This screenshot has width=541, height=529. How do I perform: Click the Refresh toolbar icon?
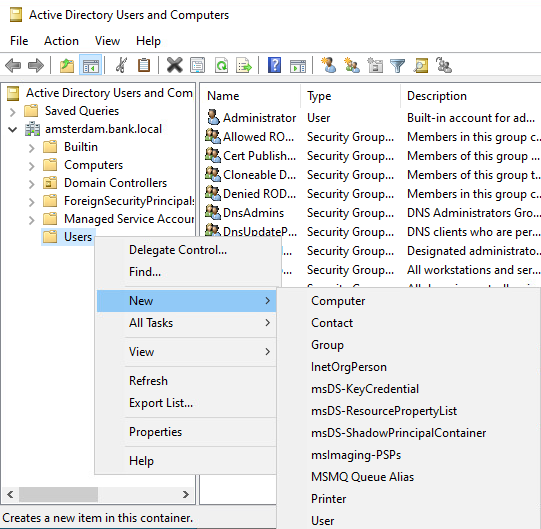[x=221, y=65]
